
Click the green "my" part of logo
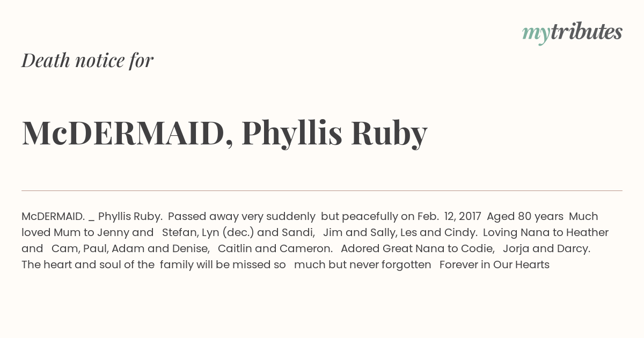tap(536, 35)
